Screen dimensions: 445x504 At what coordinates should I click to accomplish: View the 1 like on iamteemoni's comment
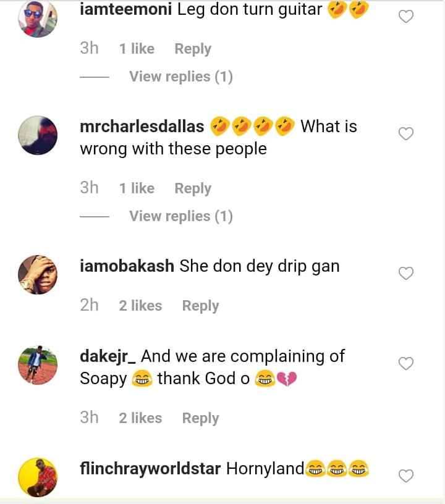click(x=137, y=49)
